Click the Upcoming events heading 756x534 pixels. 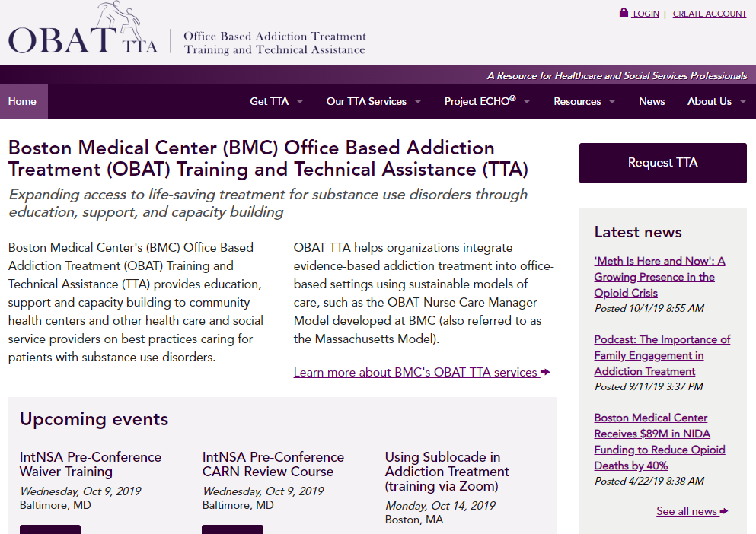click(x=94, y=420)
